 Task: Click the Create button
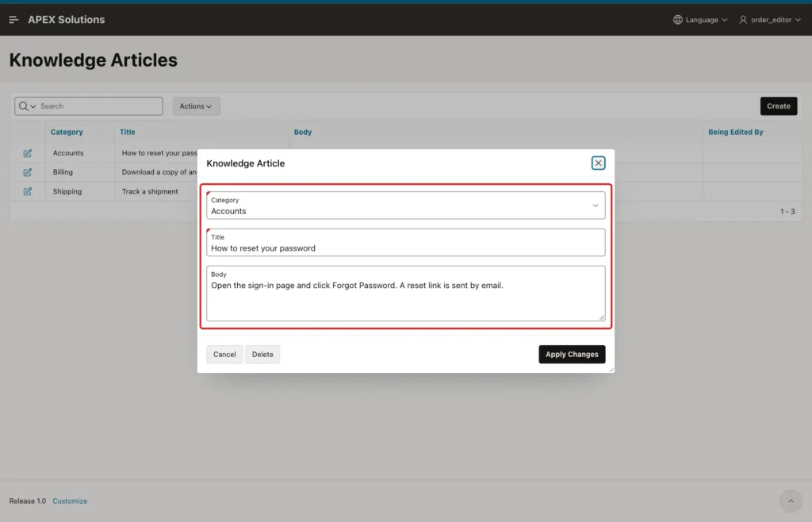tap(779, 106)
